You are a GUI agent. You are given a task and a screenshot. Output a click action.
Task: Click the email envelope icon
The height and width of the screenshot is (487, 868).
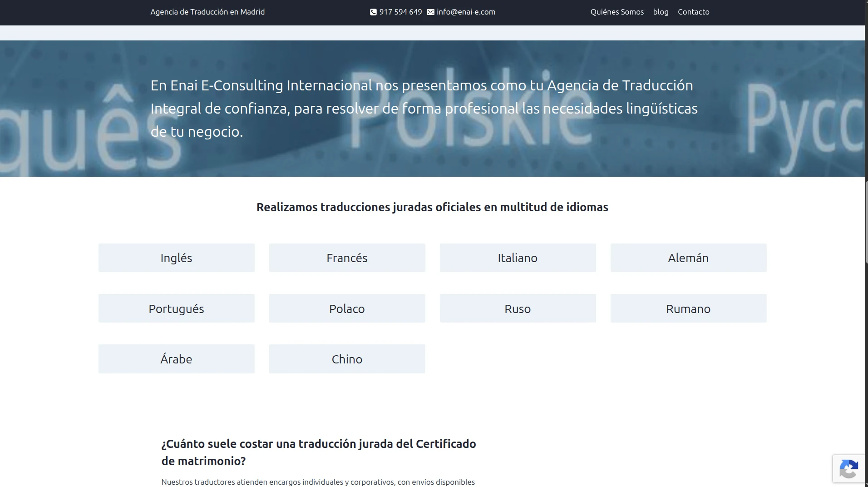(430, 12)
